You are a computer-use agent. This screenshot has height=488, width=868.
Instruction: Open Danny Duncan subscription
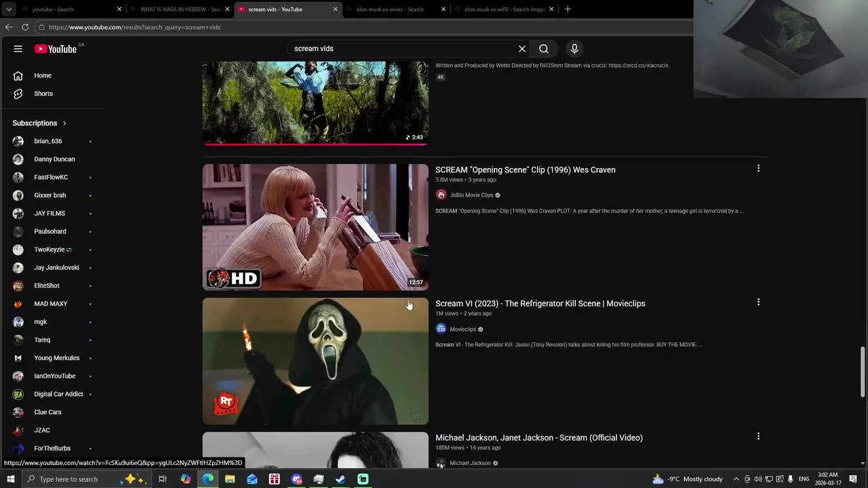(53, 159)
